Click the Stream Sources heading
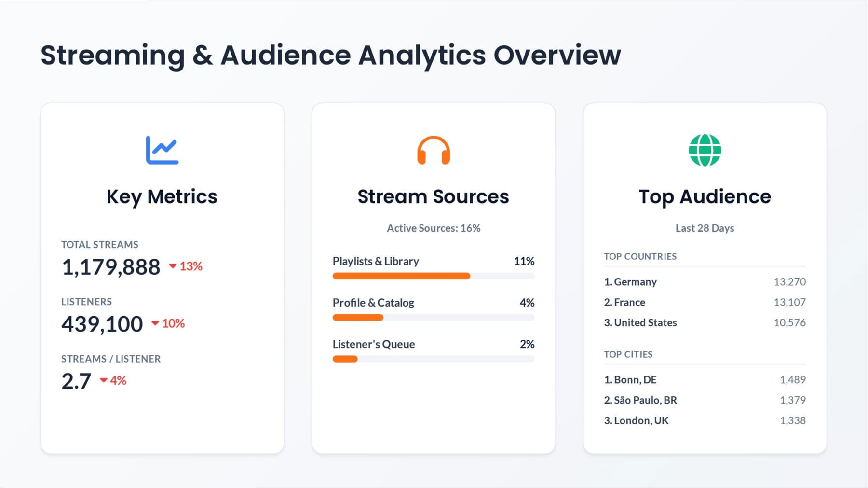Image resolution: width=868 pixels, height=488 pixels. (434, 197)
